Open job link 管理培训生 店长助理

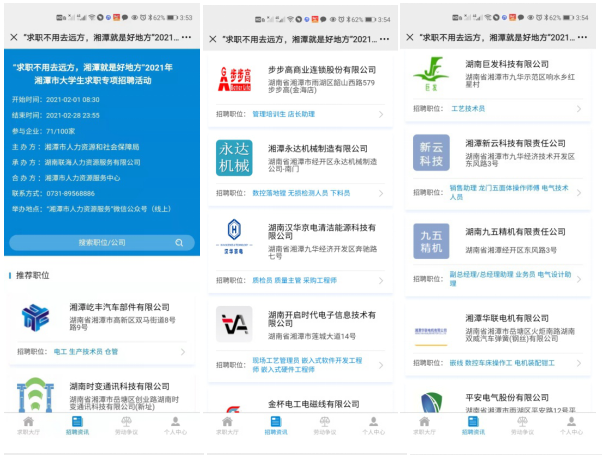click(283, 114)
